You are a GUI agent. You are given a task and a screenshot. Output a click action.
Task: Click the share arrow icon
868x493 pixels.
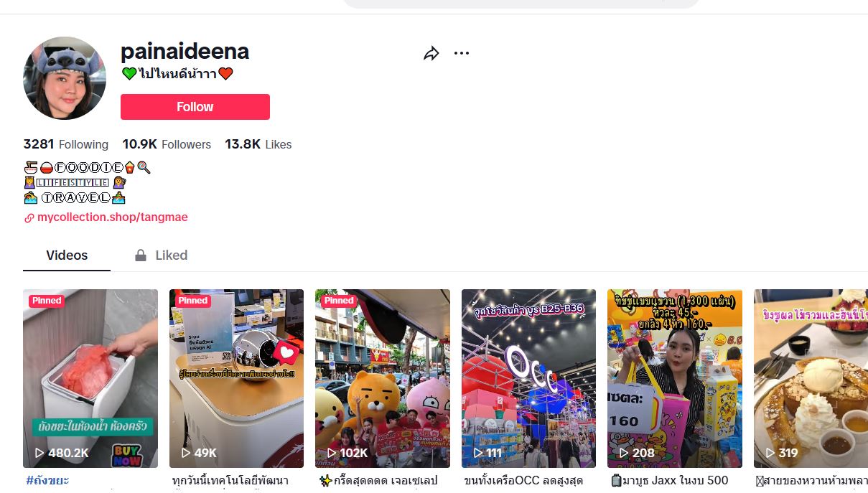click(431, 53)
